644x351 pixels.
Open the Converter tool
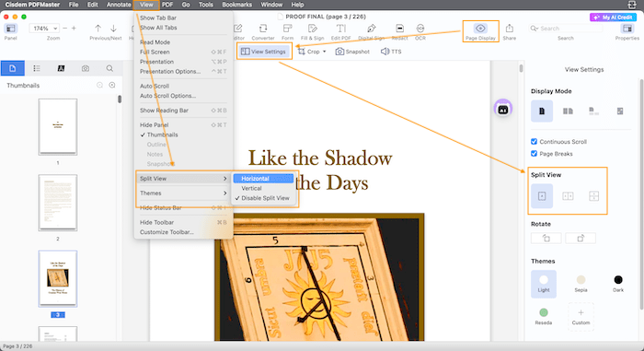[x=263, y=31]
